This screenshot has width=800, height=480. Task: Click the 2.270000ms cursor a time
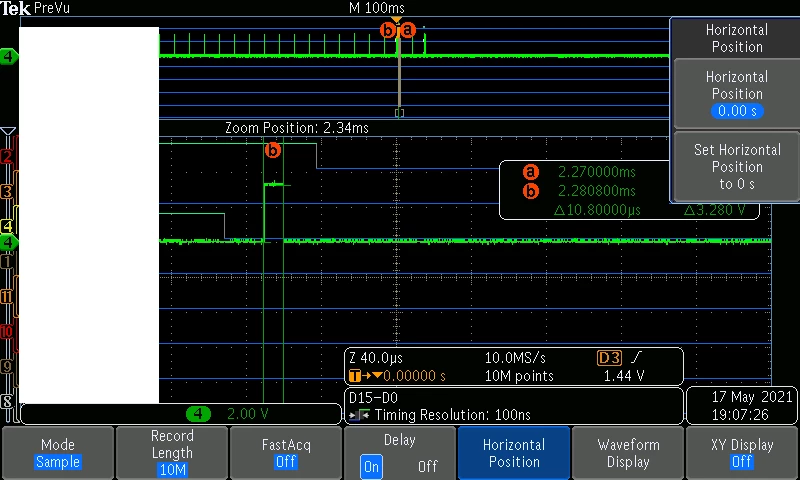coord(597,172)
